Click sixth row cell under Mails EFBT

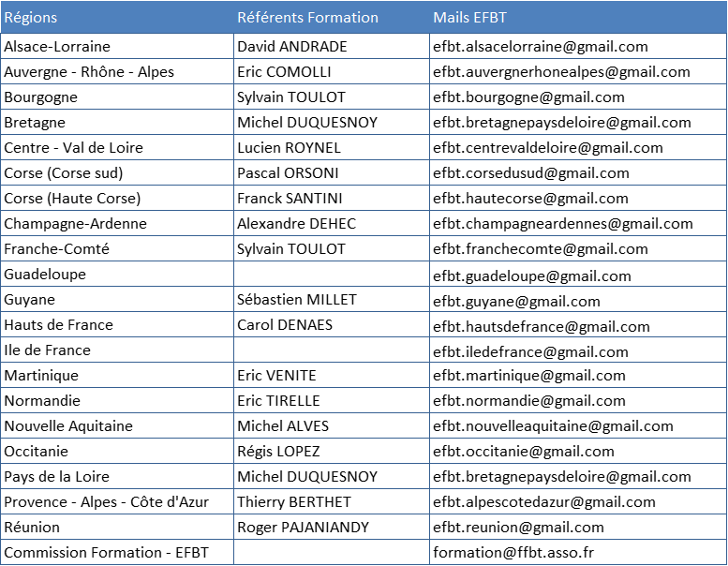578,172
